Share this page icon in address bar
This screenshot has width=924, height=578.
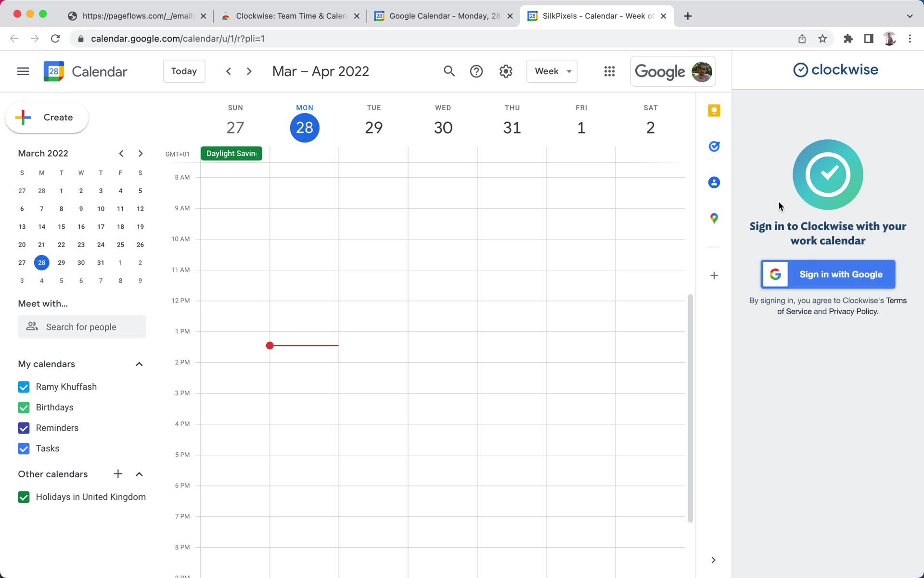point(802,39)
